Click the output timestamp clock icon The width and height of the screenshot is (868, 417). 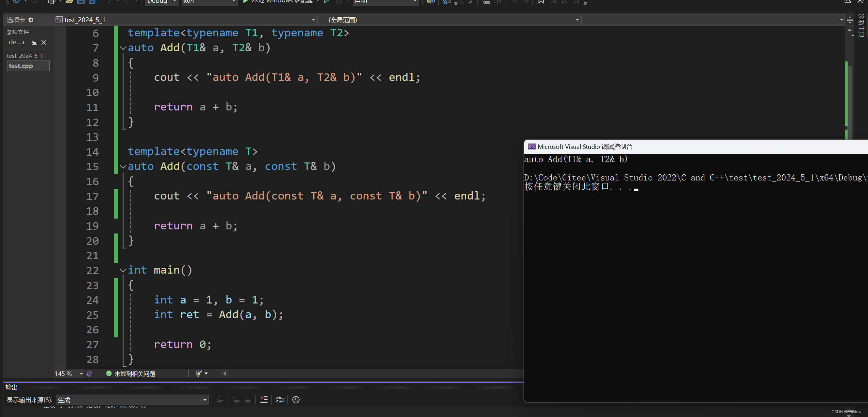[296, 400]
